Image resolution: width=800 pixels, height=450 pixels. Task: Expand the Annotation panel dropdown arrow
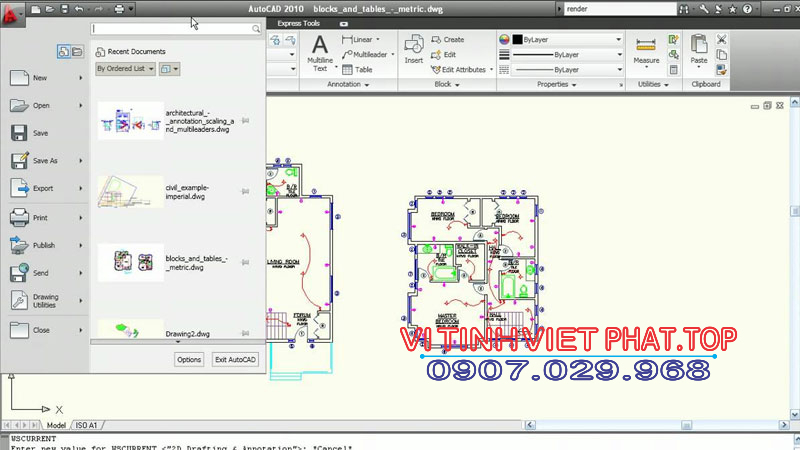click(x=366, y=85)
